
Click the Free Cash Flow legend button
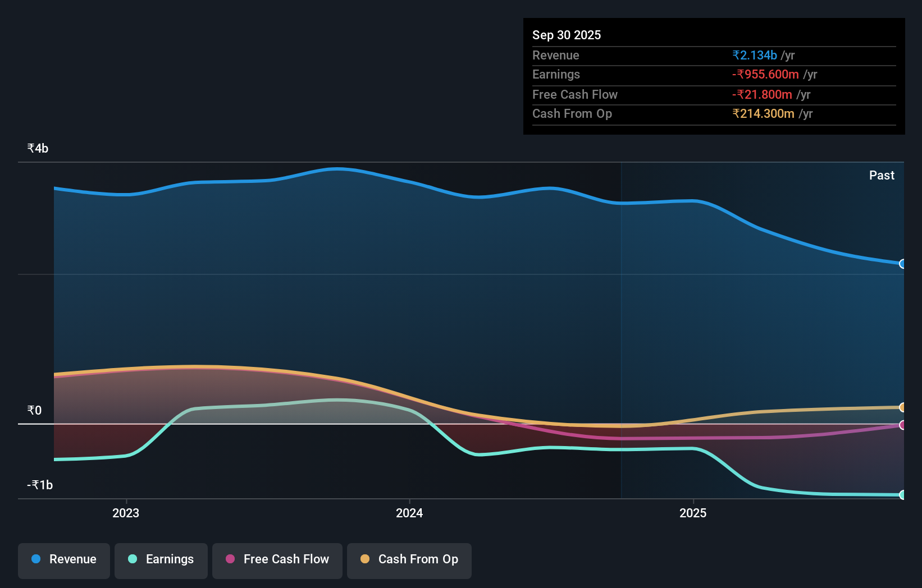click(277, 559)
